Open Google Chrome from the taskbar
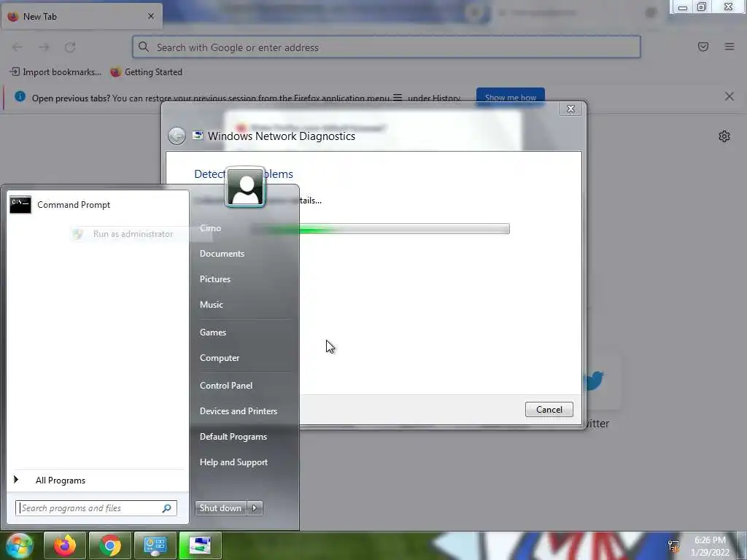The image size is (747, 560). tap(110, 545)
